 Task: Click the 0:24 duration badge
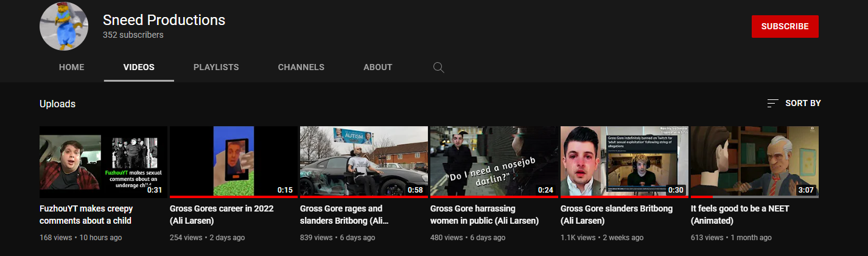(x=545, y=190)
